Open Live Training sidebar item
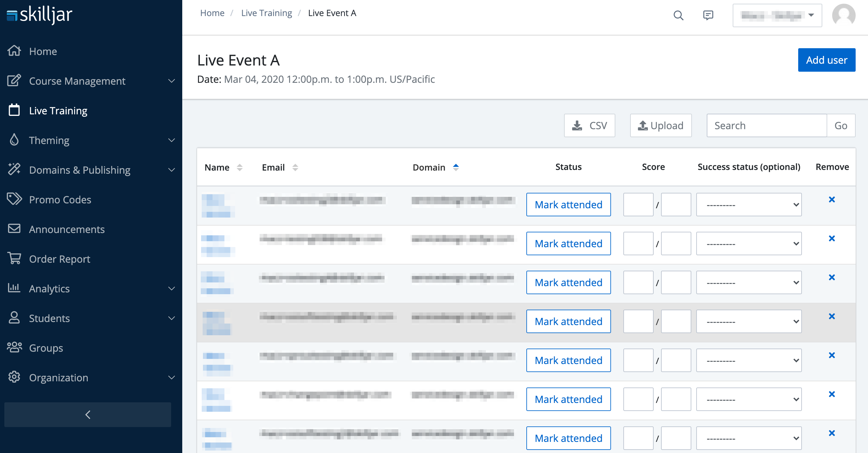Image resolution: width=868 pixels, height=453 pixels. (58, 111)
